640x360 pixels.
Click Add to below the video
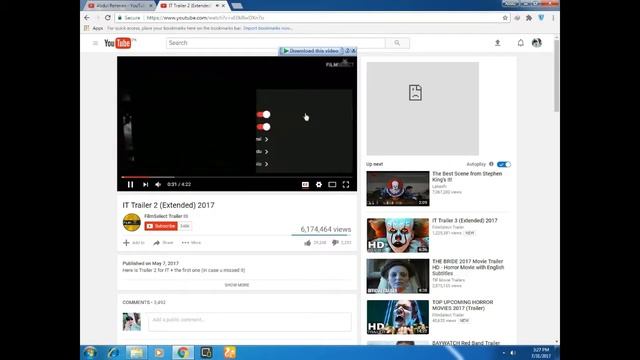click(134, 242)
